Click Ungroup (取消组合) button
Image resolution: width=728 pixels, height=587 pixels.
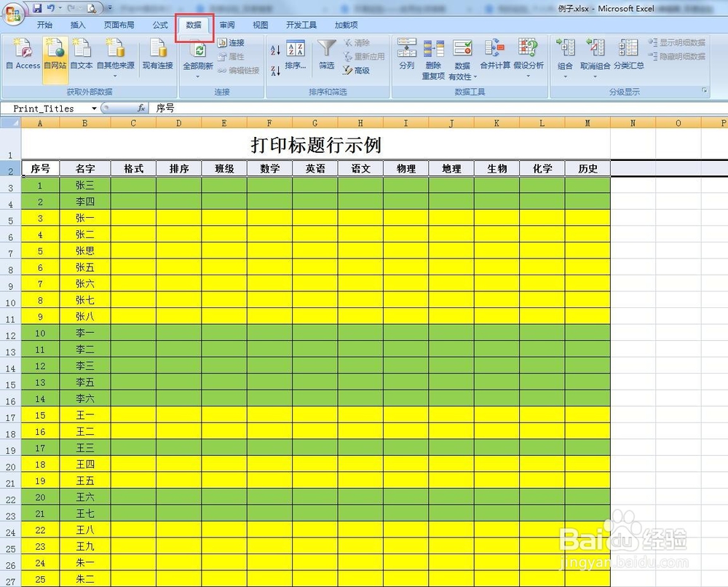coord(596,58)
